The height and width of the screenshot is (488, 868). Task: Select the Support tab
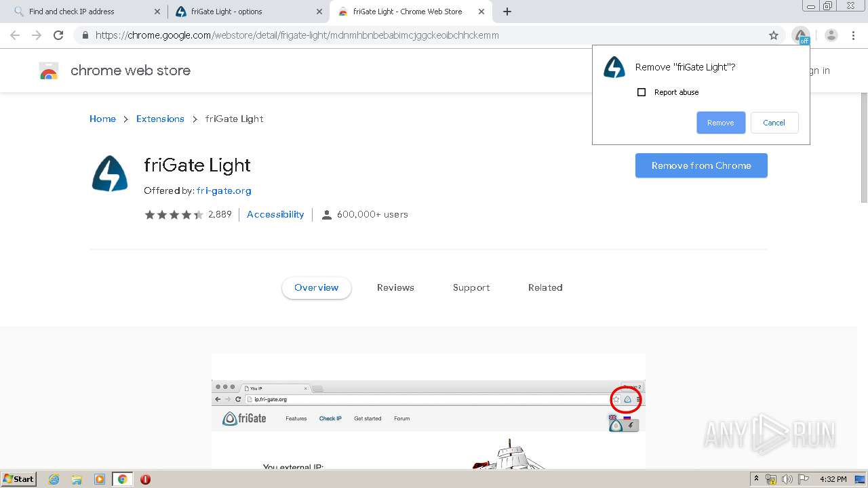click(471, 287)
